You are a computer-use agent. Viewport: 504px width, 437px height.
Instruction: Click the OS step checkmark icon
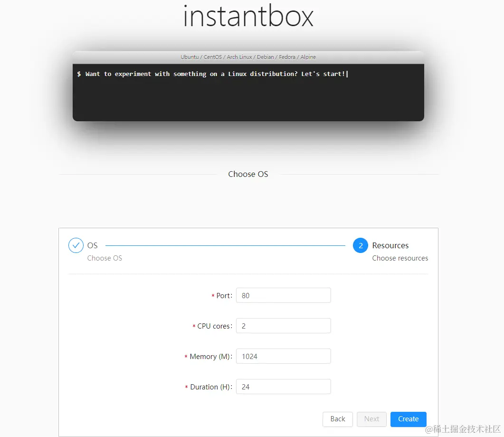click(x=76, y=245)
